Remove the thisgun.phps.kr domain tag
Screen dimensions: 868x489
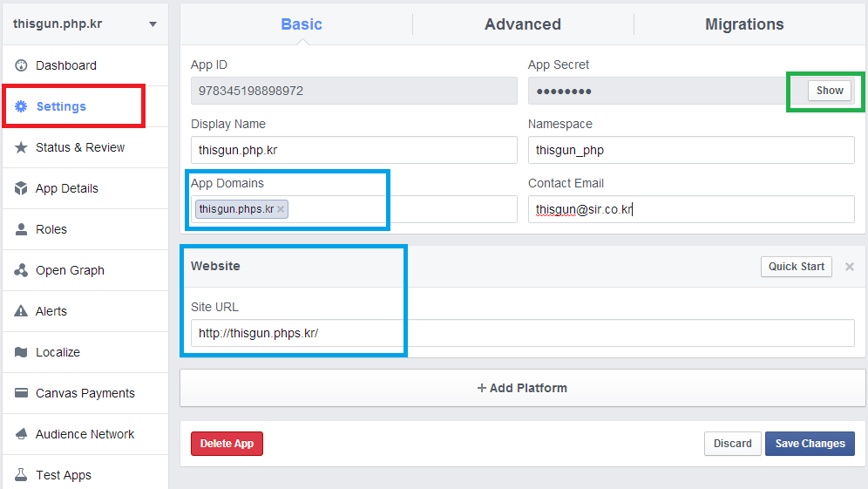281,209
